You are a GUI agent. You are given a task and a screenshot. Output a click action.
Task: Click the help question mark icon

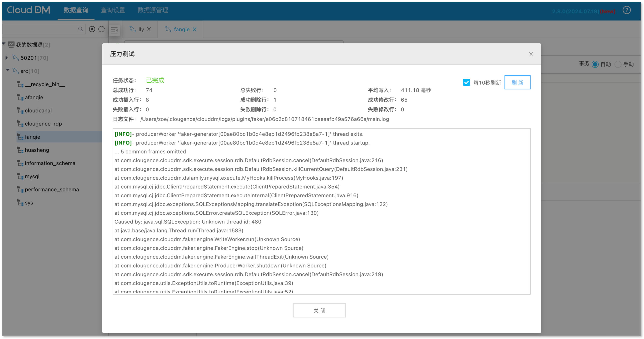tap(626, 10)
